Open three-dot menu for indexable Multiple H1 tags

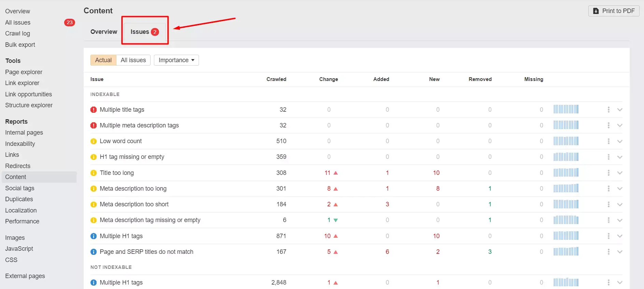click(x=609, y=236)
